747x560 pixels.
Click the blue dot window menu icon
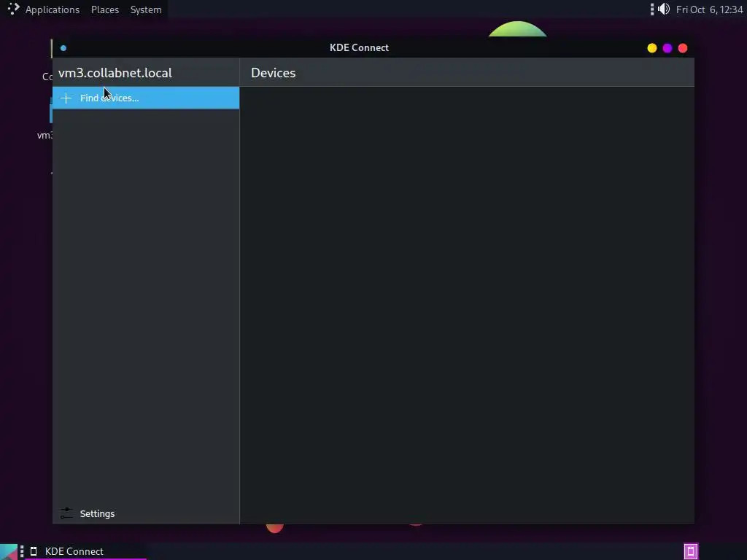click(63, 48)
